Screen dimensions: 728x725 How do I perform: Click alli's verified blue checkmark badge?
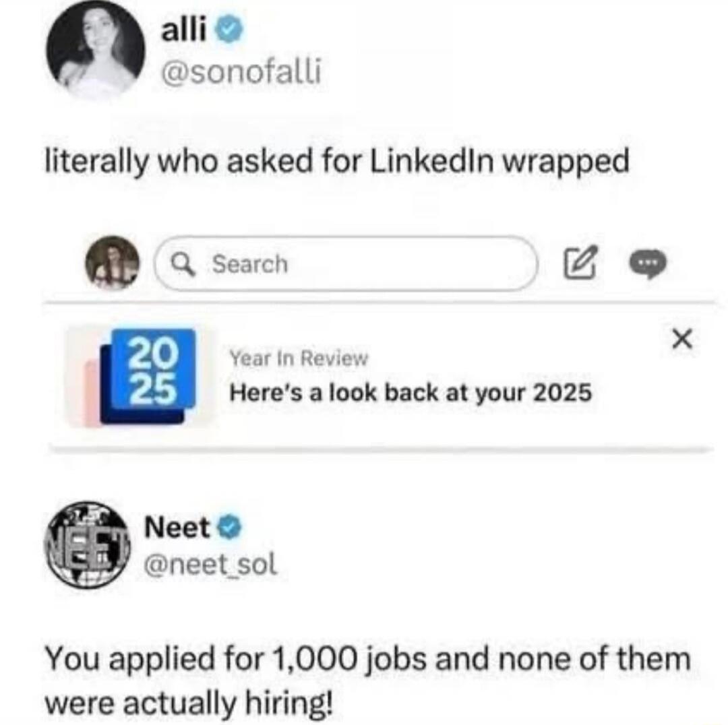[229, 28]
